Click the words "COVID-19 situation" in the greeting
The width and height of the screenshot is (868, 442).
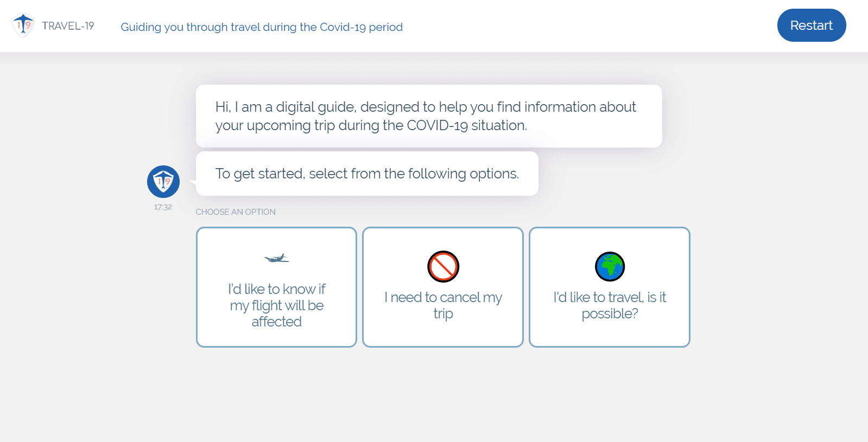467,126
